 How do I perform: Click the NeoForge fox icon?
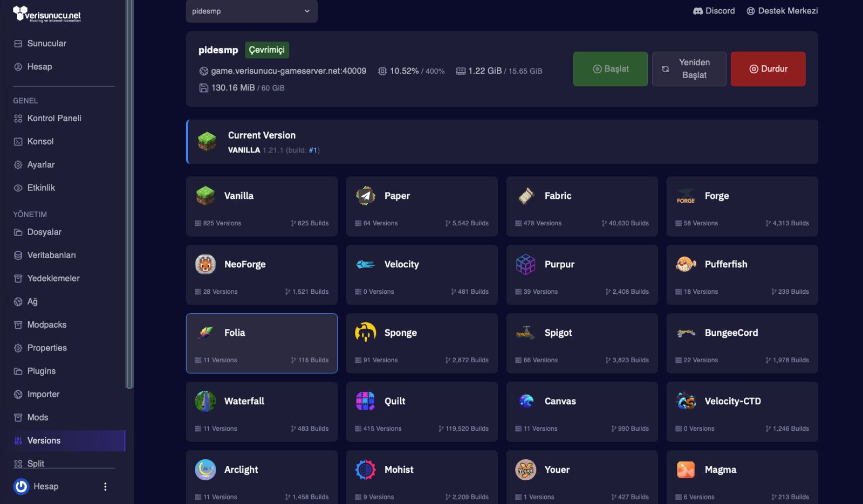pyautogui.click(x=206, y=264)
